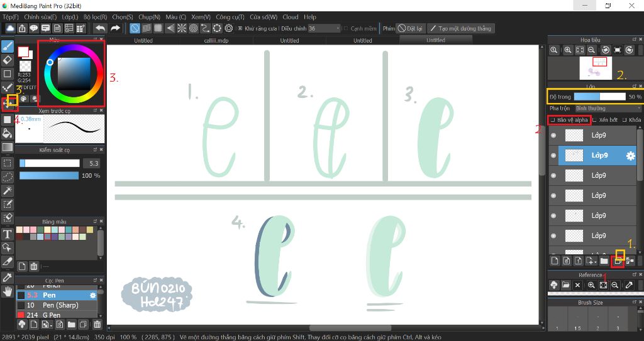Image resolution: width=644 pixels, height=341 pixels.
Task: Enable Bảo vệ alpha checkbox
Action: click(x=553, y=120)
